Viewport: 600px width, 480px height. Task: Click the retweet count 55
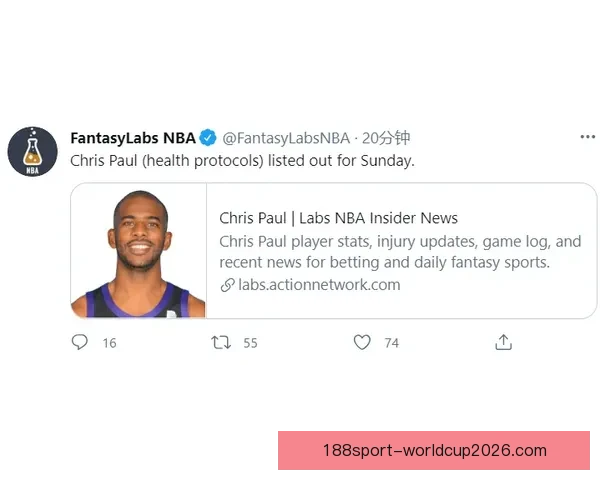point(251,343)
